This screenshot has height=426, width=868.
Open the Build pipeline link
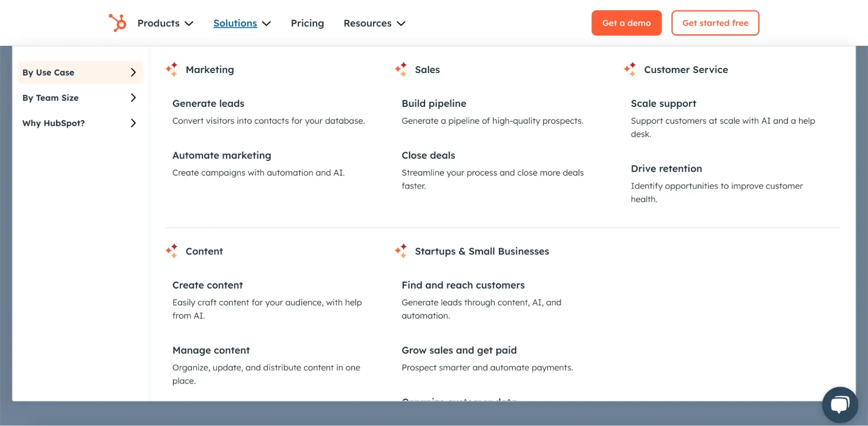point(434,103)
